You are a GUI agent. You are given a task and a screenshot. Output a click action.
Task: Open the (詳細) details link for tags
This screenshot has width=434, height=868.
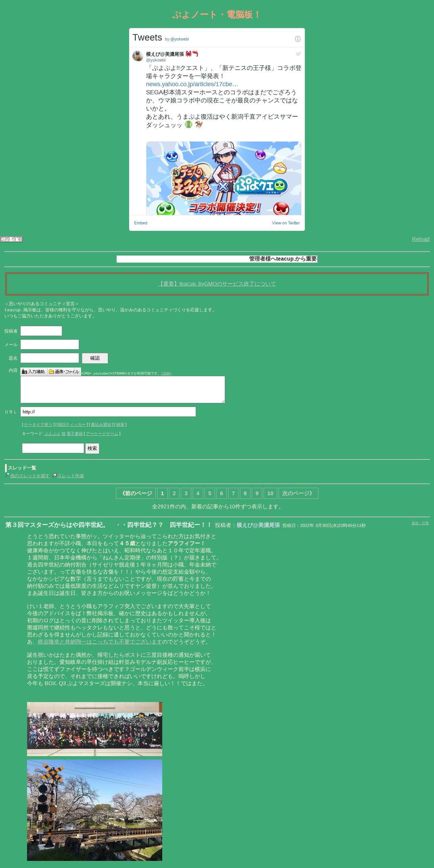pyautogui.click(x=166, y=373)
